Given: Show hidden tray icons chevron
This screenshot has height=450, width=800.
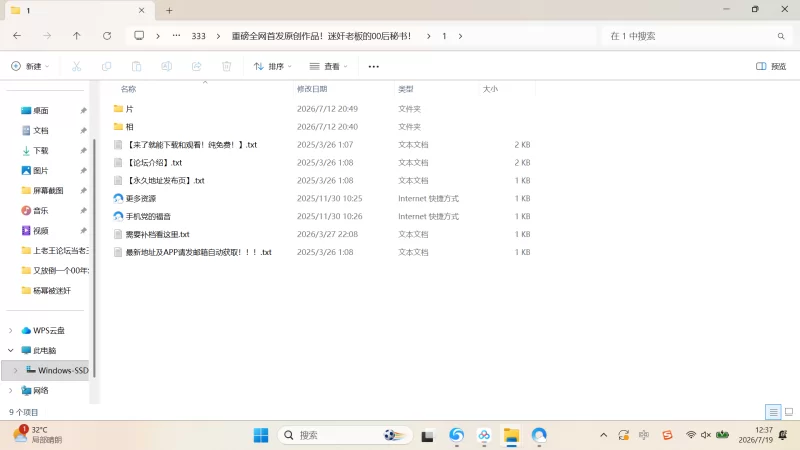Looking at the screenshot, I should pyautogui.click(x=604, y=435).
